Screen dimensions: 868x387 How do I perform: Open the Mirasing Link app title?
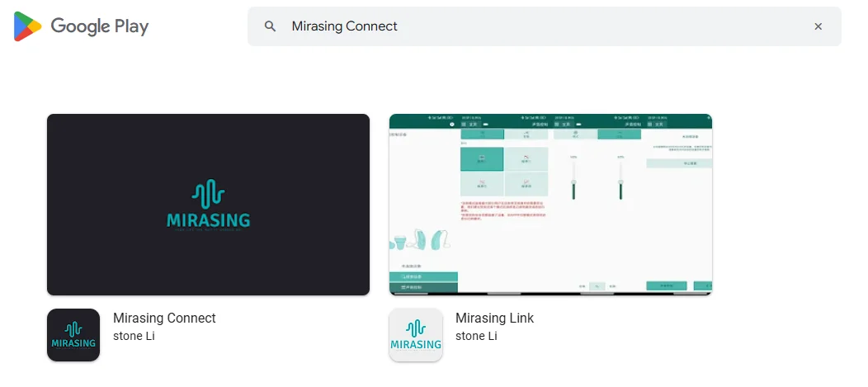click(x=495, y=319)
